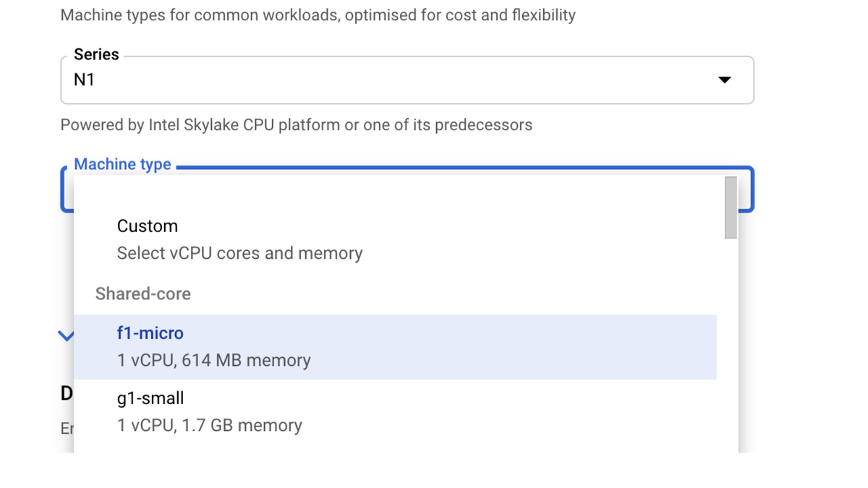
Task: Click the '1 vCPU, 614 MB memory' description
Action: pos(213,360)
